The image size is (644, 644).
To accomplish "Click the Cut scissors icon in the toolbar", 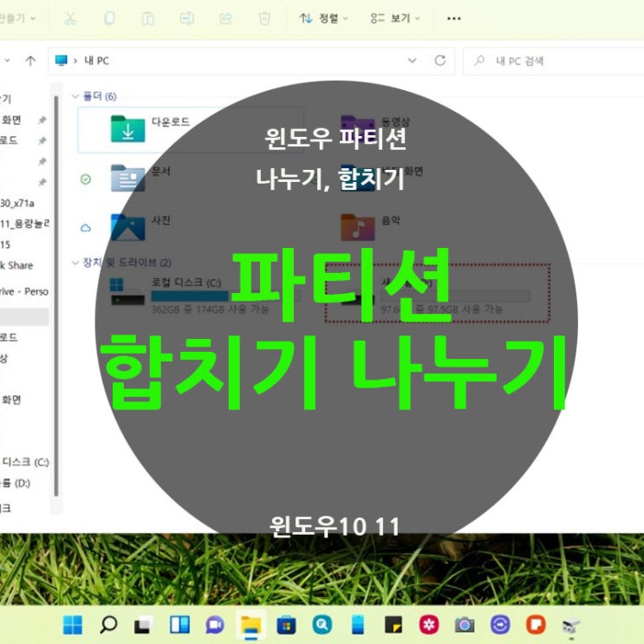I will coord(70,18).
